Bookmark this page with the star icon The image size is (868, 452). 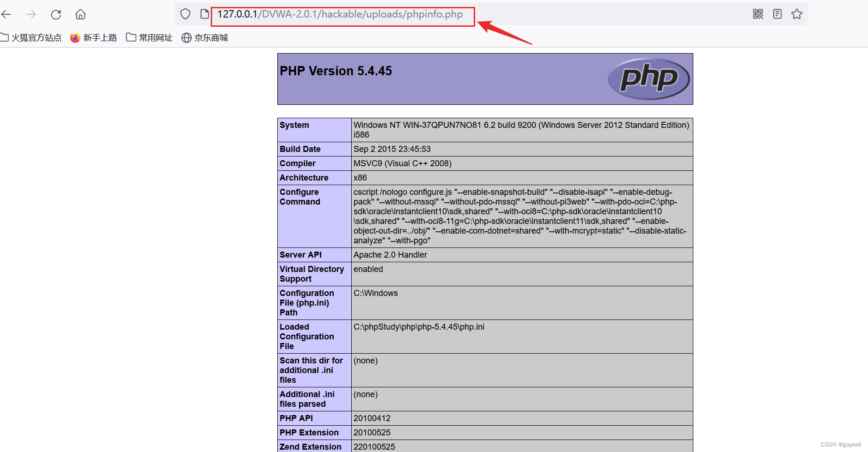[797, 14]
